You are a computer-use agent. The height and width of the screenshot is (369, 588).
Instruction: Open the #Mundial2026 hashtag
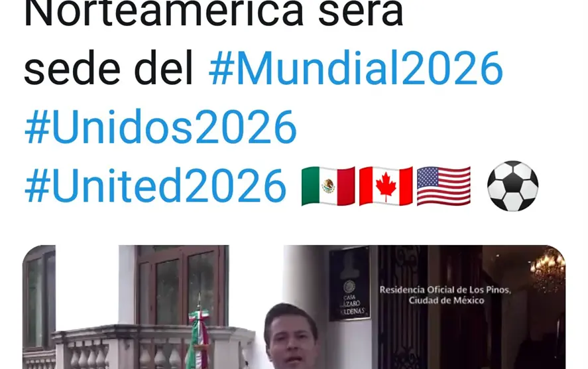tap(355, 68)
